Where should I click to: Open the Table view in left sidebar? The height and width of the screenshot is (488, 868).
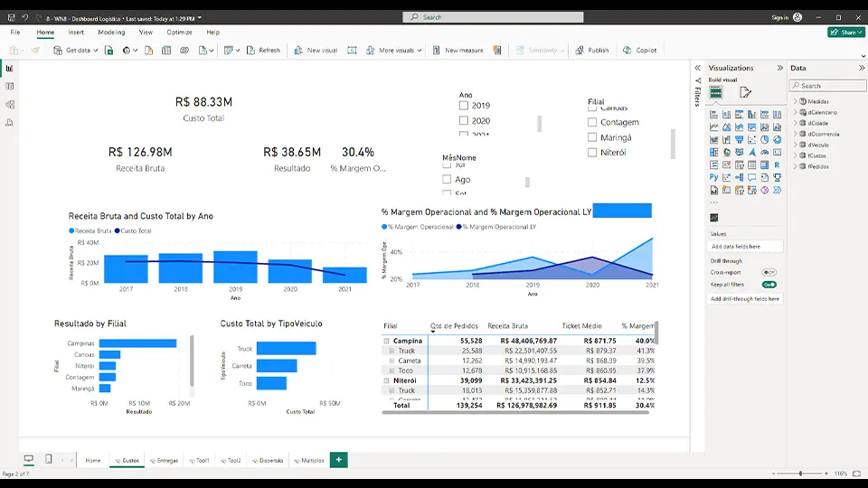tap(9, 87)
